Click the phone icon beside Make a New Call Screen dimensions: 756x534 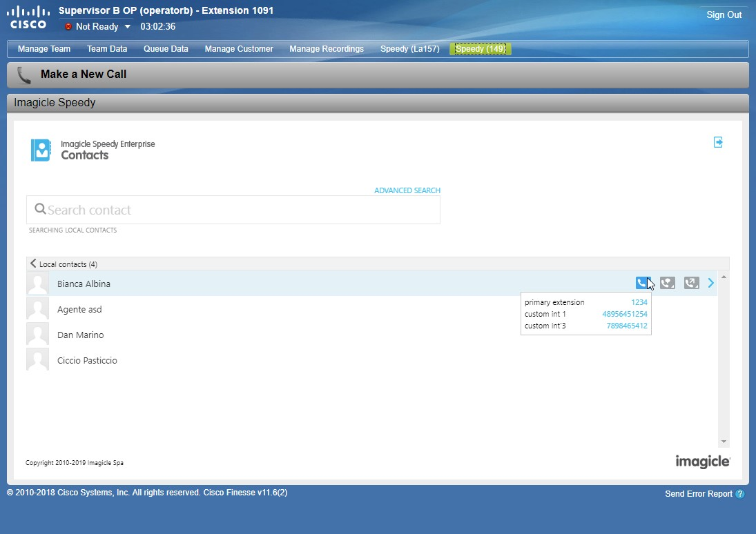pos(24,75)
